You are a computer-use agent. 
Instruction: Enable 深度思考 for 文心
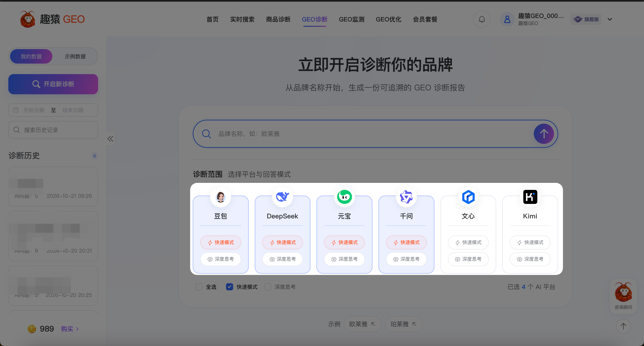(468, 259)
